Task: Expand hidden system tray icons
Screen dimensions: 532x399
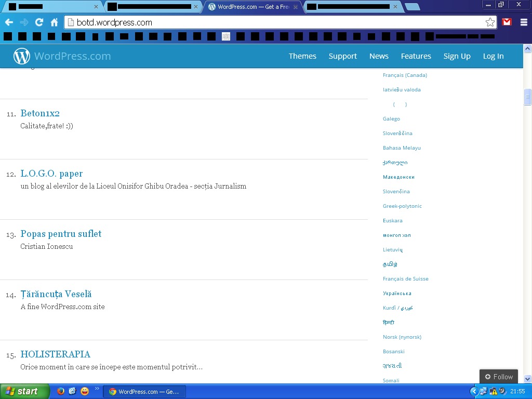Action: point(474,391)
